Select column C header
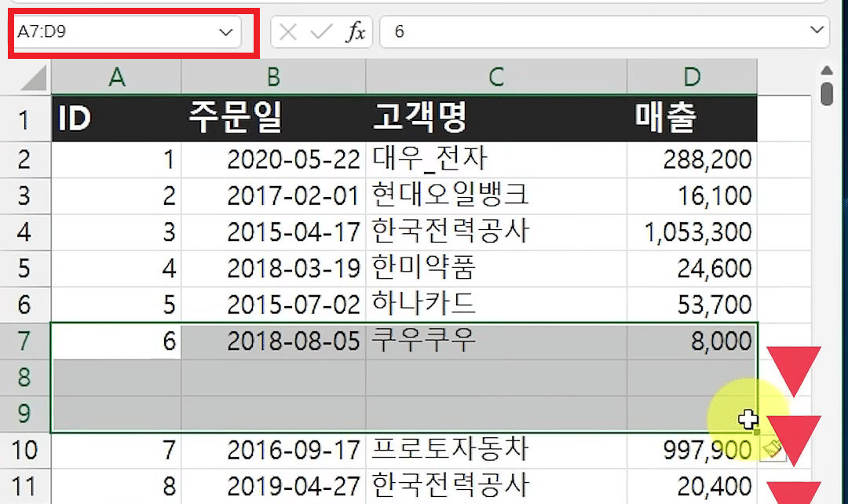 [x=496, y=78]
